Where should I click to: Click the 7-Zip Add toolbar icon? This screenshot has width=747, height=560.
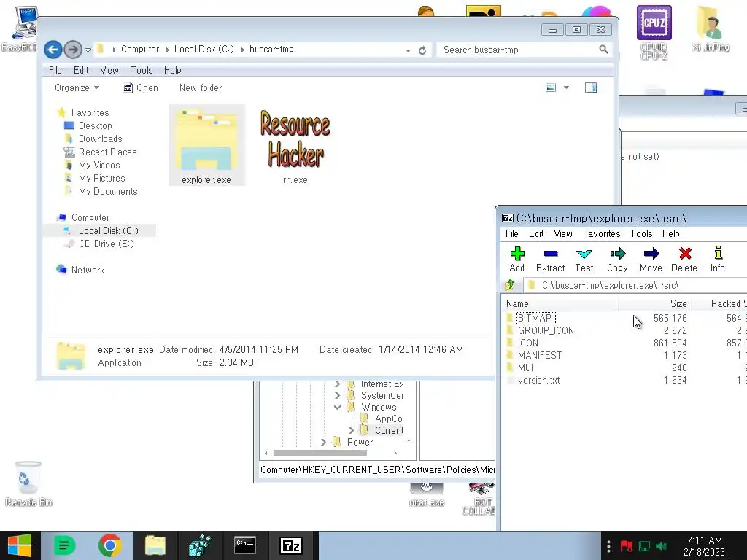click(x=517, y=259)
